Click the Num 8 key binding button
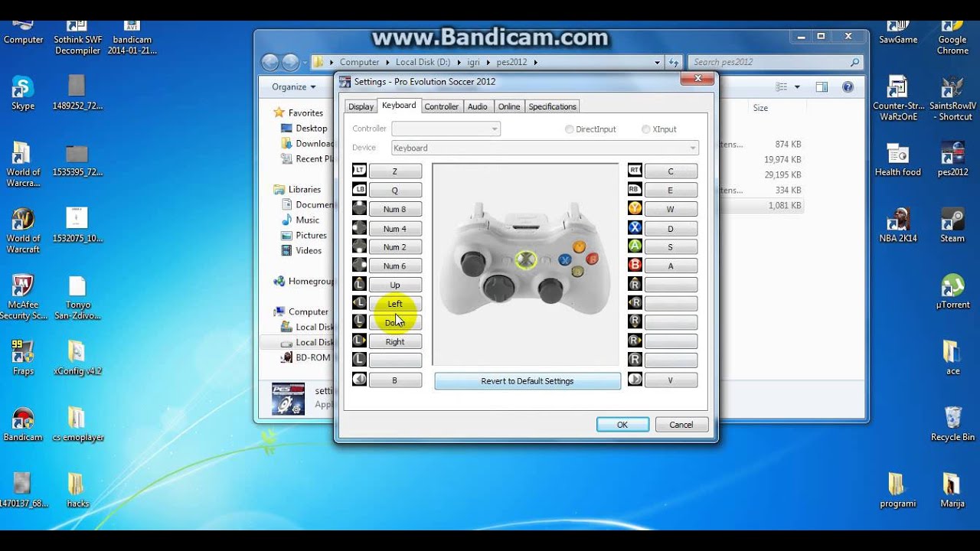The height and width of the screenshot is (551, 980). click(x=395, y=209)
